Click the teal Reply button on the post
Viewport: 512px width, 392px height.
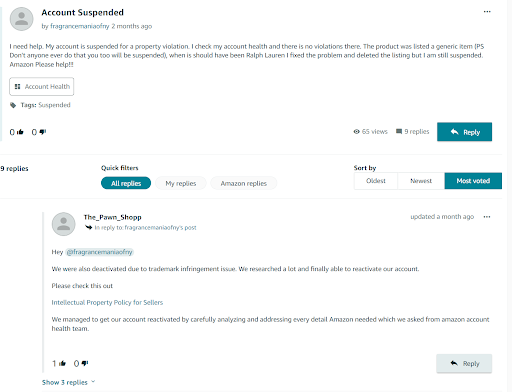(464, 132)
